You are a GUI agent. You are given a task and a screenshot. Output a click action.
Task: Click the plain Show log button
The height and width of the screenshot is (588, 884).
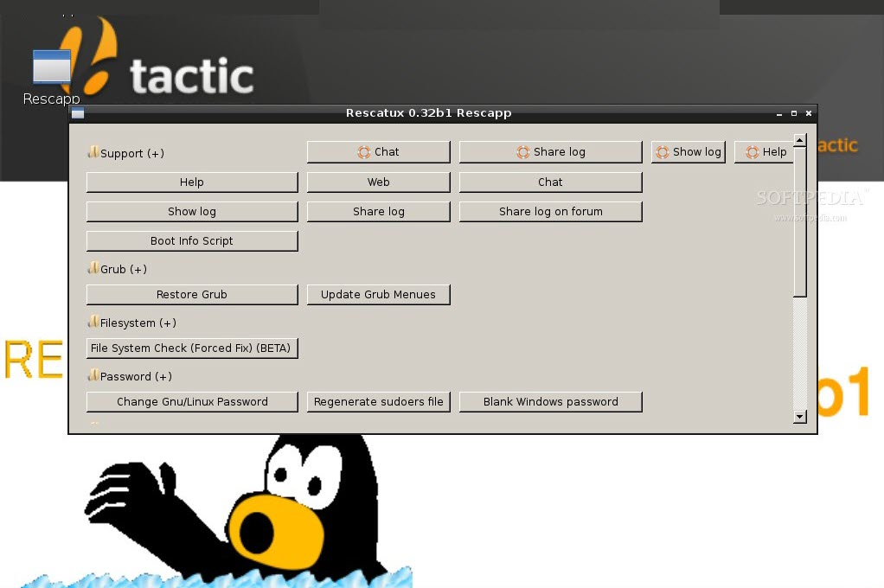[x=192, y=211]
